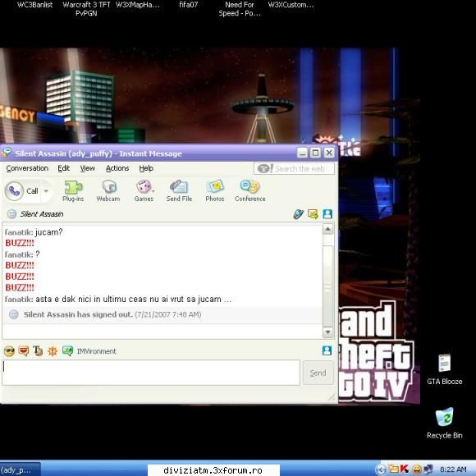Image resolution: width=476 pixels, height=476 pixels.
Task: Click the contact profile icon in header
Action: 327,214
